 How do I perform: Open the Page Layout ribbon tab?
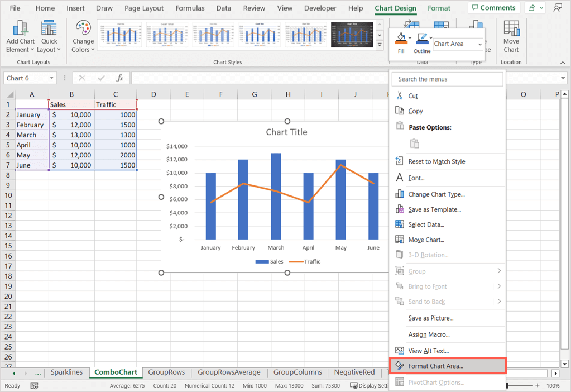[144, 8]
